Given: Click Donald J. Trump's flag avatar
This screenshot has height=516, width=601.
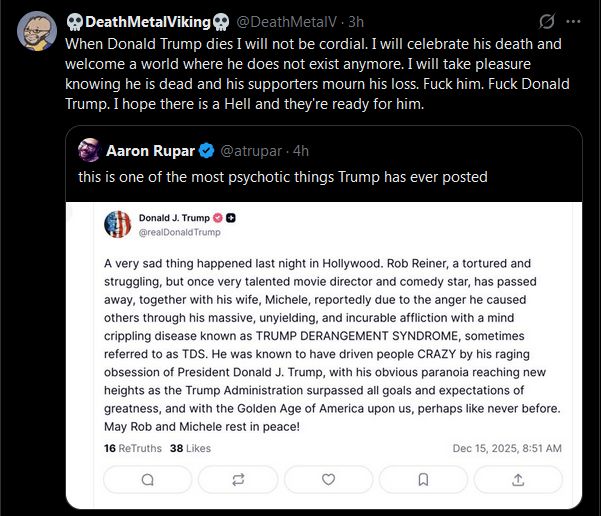Looking at the screenshot, I should point(118,224).
